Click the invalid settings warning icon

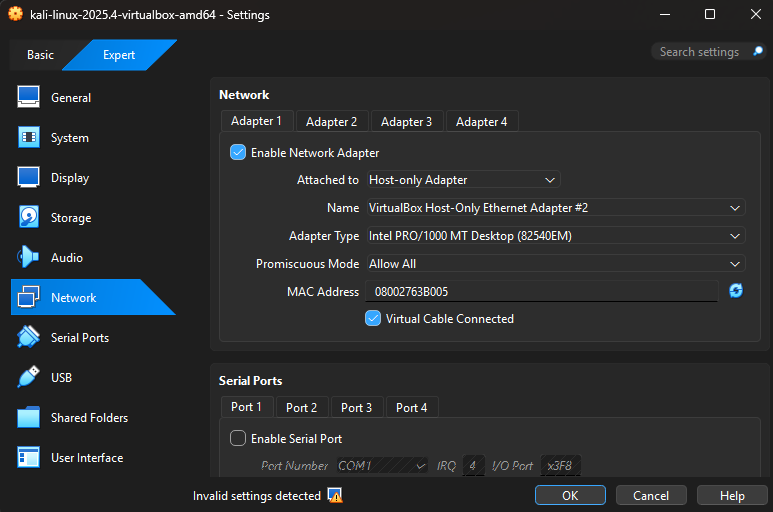click(335, 495)
